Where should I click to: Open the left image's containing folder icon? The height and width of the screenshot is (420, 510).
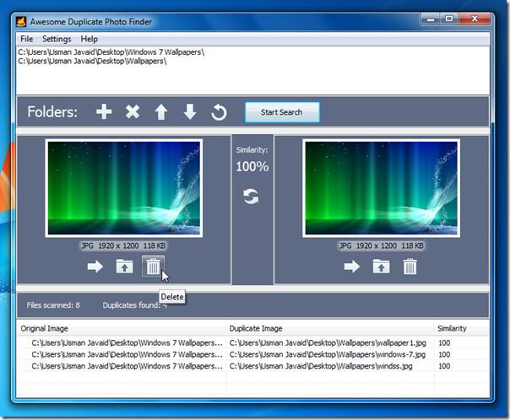click(124, 267)
